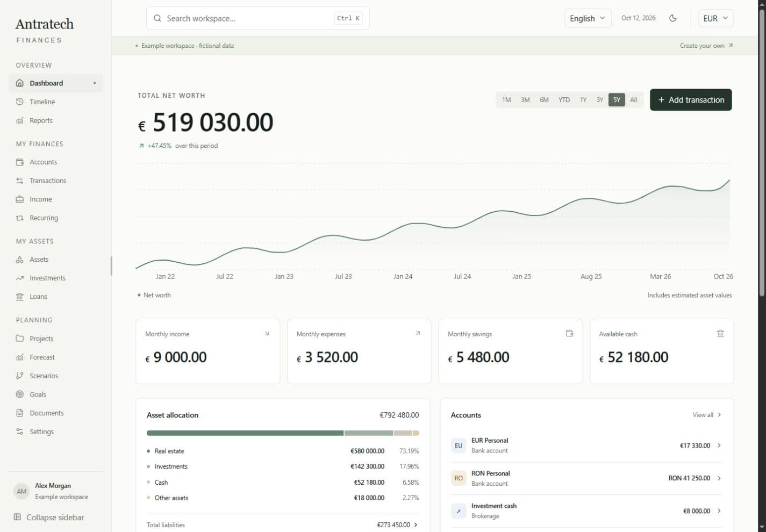Click the Add transaction button
The image size is (766, 532).
(691, 100)
